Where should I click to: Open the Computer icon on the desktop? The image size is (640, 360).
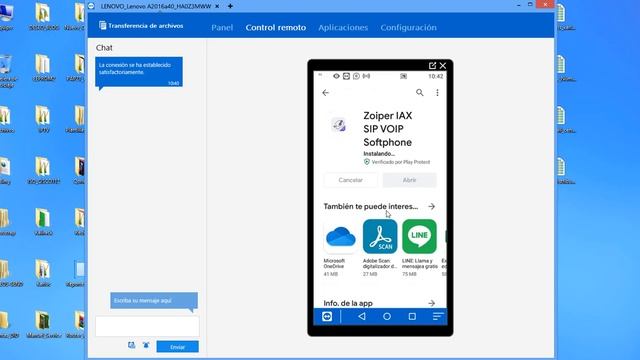click(x=7, y=17)
